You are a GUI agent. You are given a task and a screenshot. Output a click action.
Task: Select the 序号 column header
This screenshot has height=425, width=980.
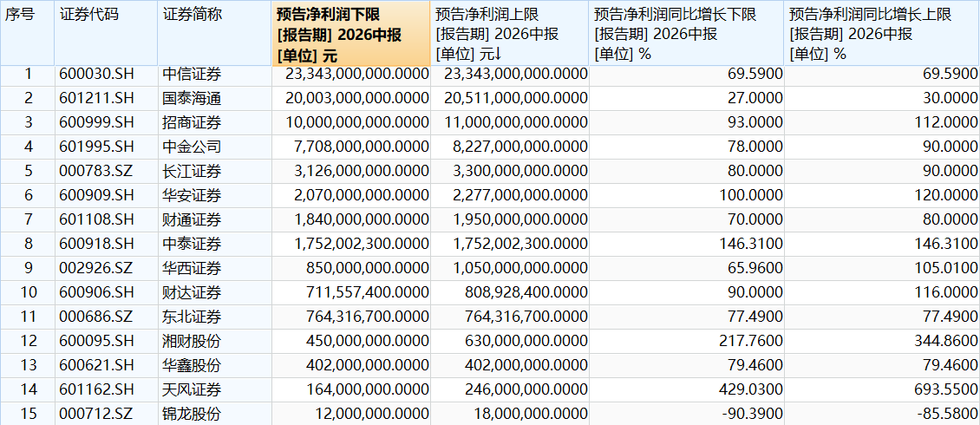27,33
